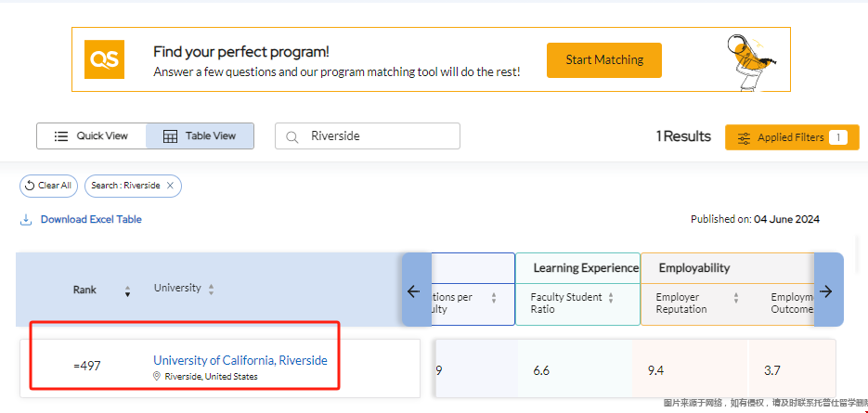Sort by Rank column

point(128,291)
